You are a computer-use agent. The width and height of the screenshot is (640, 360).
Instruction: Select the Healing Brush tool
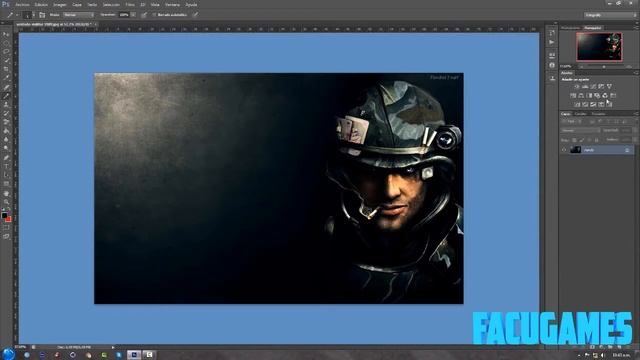[6, 87]
